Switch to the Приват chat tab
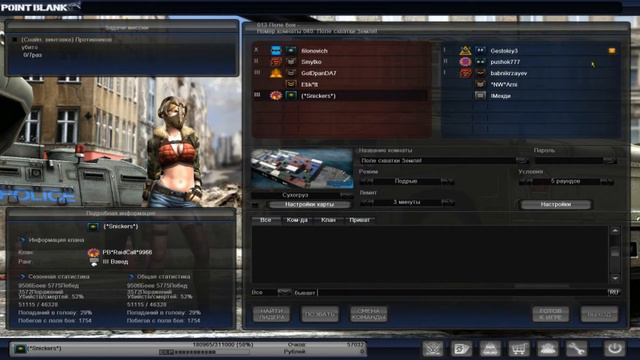The width and height of the screenshot is (640, 360). coord(359,220)
